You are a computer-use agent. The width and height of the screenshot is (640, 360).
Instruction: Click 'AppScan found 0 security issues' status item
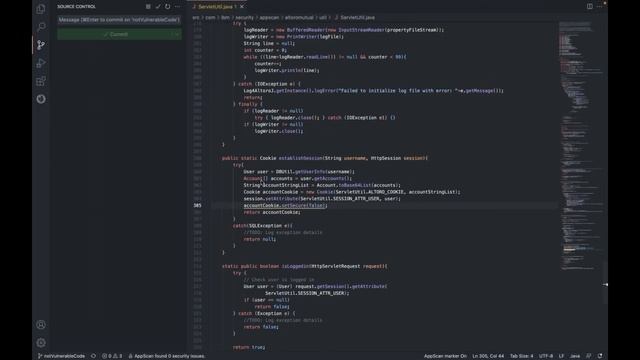point(167,356)
